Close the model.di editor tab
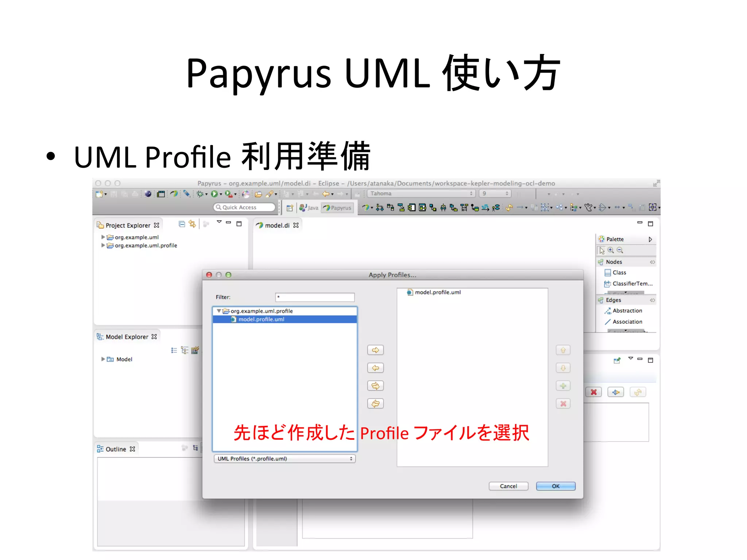 pyautogui.click(x=296, y=225)
